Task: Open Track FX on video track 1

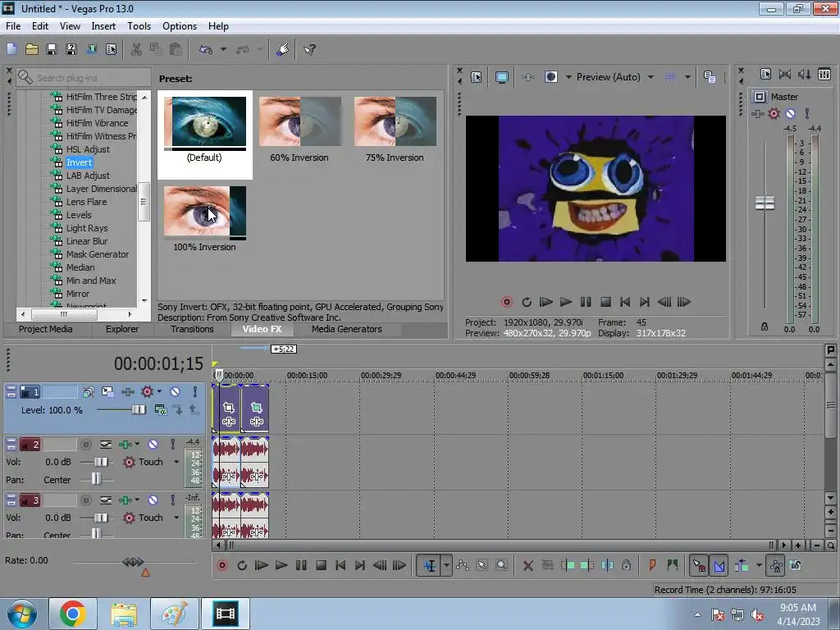Action: [128, 392]
